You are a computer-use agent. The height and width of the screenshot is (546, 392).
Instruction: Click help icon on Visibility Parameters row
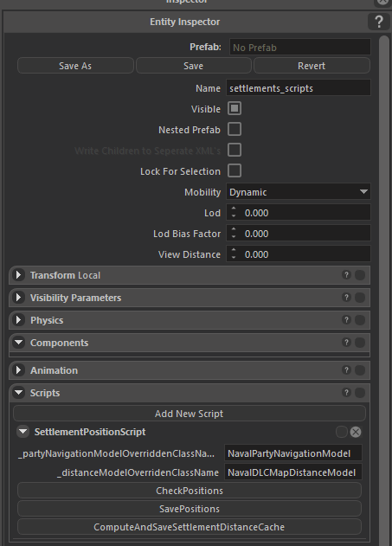pyautogui.click(x=346, y=298)
